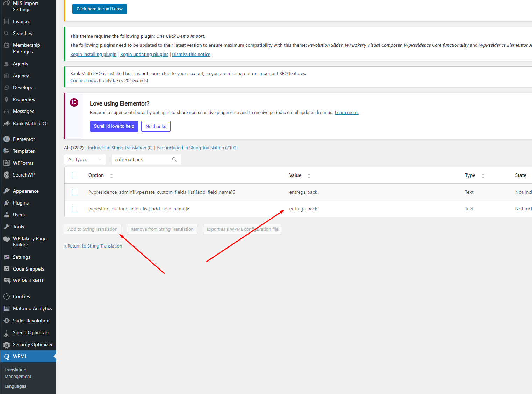Click Add to String Translation button
Image resolution: width=532 pixels, height=394 pixels.
tap(93, 229)
